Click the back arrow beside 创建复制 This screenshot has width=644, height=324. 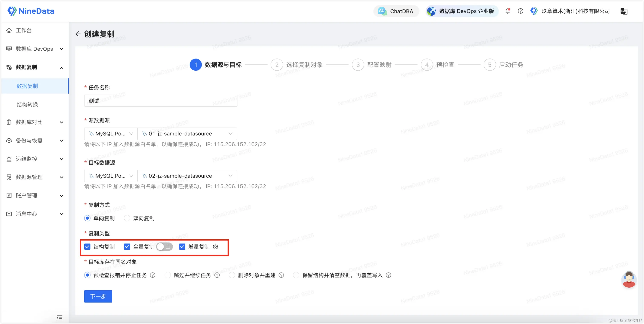tap(78, 34)
